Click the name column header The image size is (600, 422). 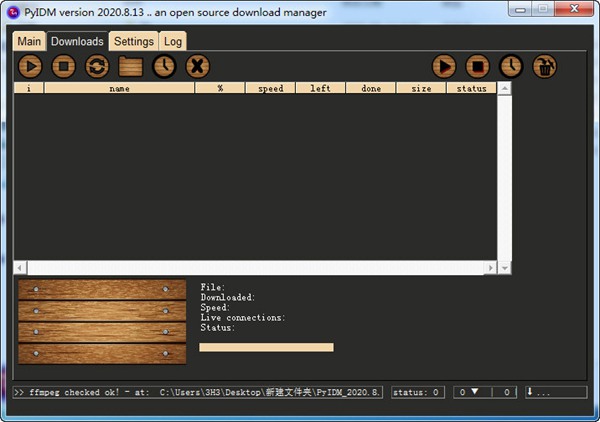click(x=119, y=88)
